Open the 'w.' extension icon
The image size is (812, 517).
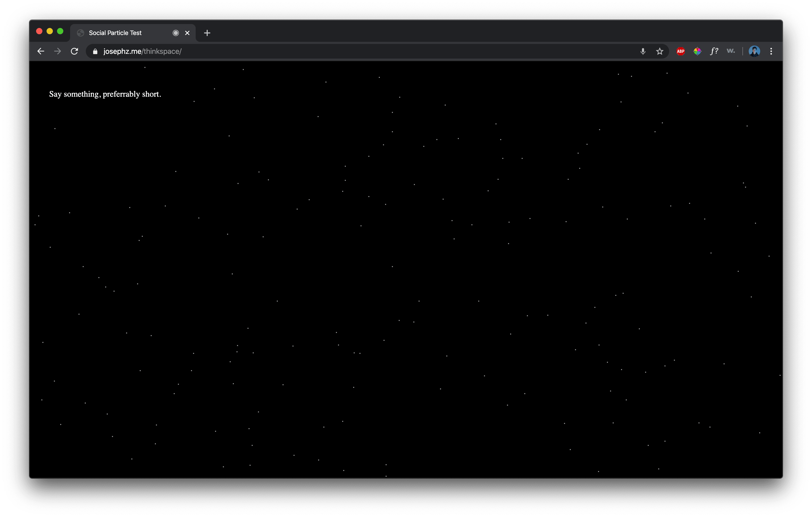pos(731,51)
